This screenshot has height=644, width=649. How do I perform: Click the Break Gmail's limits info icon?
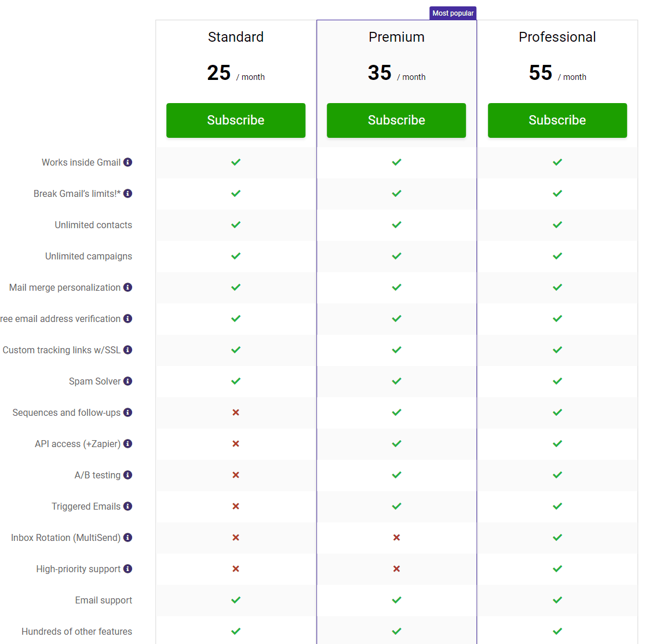127,193
